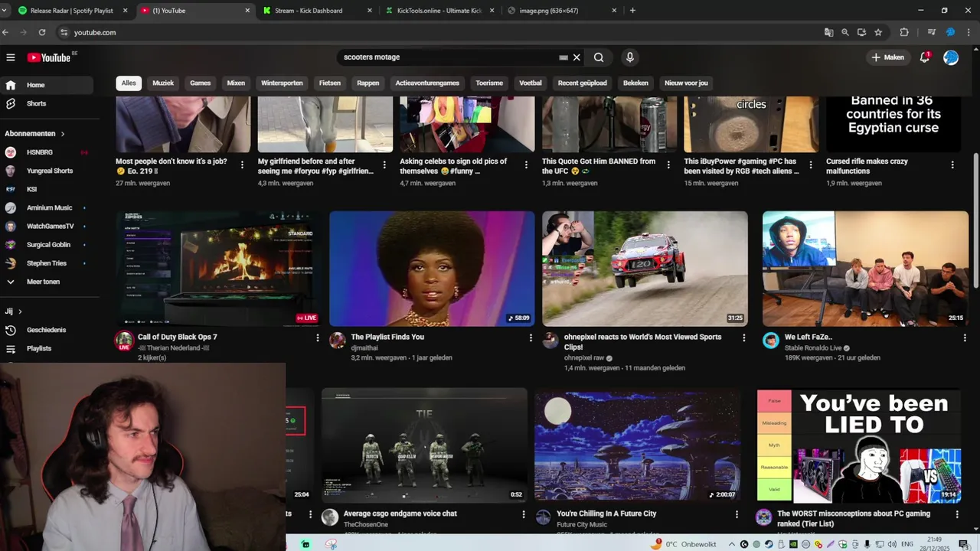This screenshot has width=980, height=551.
Task: Open Geschiedenis history in sidebar
Action: (x=47, y=330)
